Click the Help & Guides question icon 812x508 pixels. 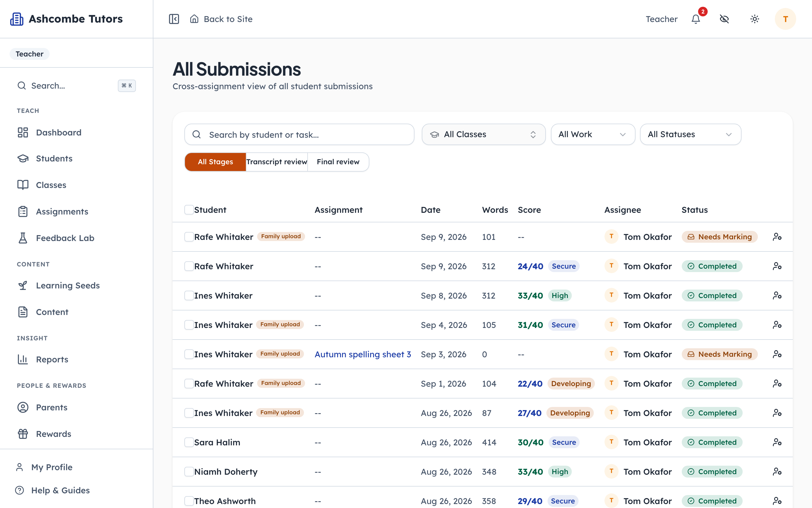pos(19,490)
